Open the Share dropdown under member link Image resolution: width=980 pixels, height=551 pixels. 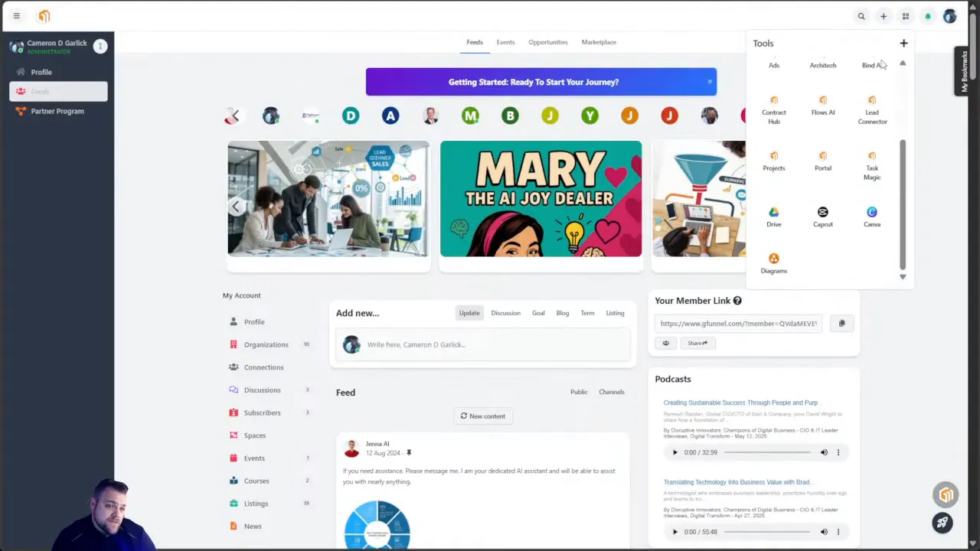pos(697,344)
